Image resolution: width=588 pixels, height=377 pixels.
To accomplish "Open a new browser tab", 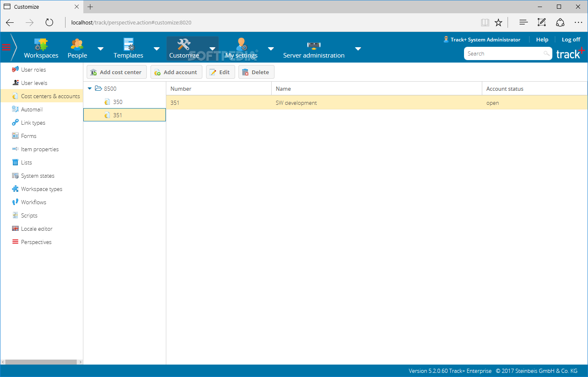I will 90,7.
